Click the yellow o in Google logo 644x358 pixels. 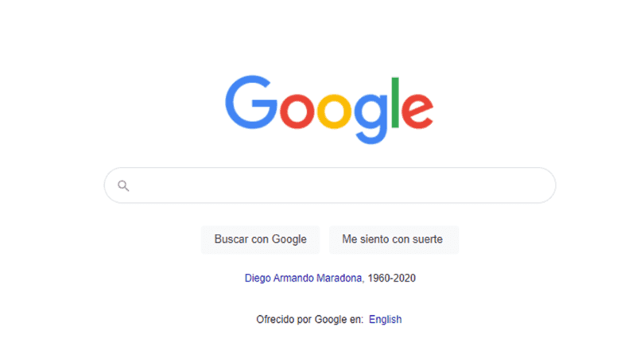[x=334, y=111]
